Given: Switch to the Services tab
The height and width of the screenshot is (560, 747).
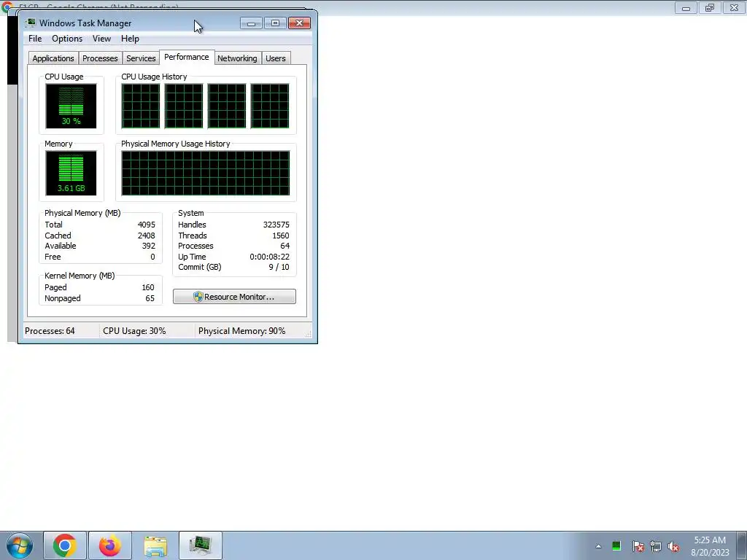Looking at the screenshot, I should 141,58.
